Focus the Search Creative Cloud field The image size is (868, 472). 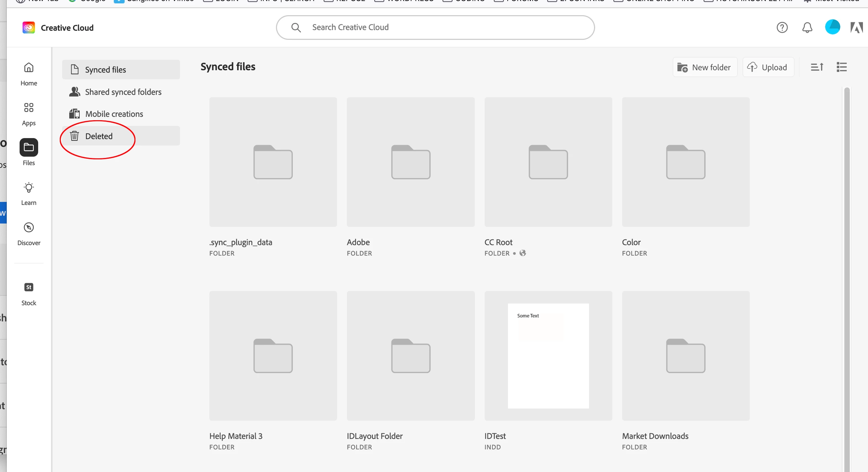coord(435,27)
